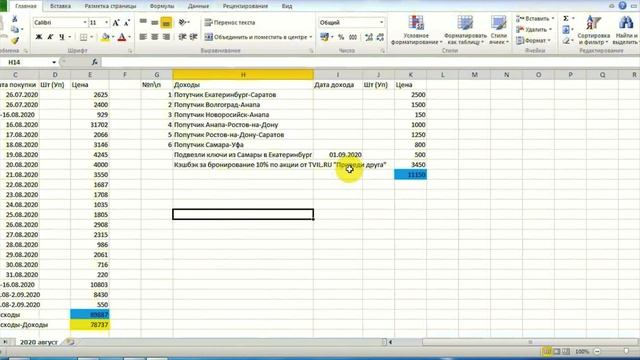Open Условное форматирование menu

click(x=416, y=30)
